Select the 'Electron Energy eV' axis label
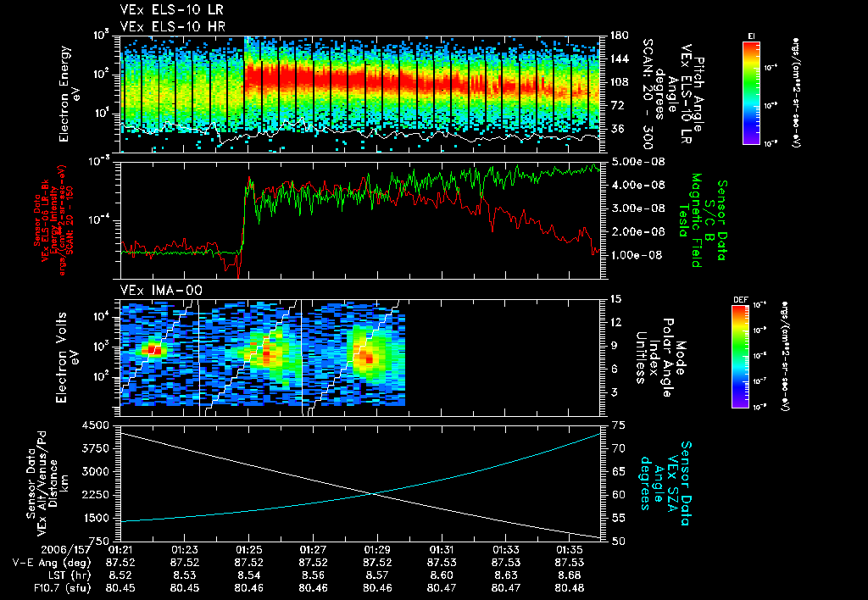 [x=70, y=94]
